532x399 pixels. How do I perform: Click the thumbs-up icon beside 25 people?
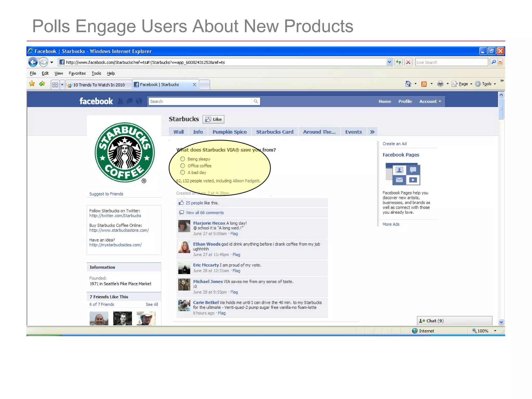(x=181, y=203)
